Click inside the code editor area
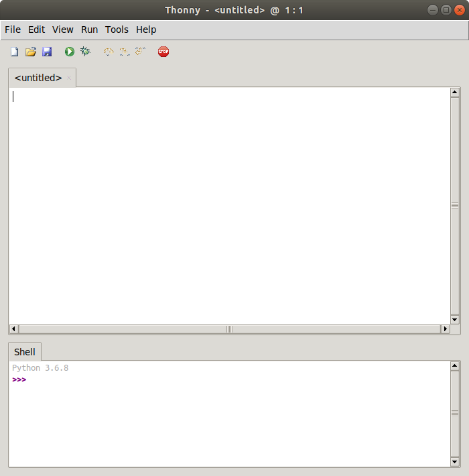This screenshot has width=469, height=476. pos(229,206)
